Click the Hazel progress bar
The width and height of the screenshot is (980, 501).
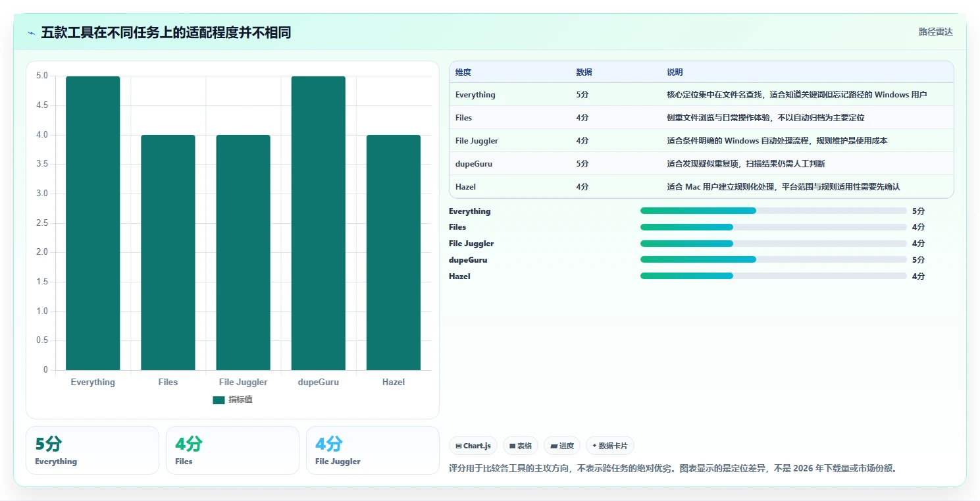[773, 276]
